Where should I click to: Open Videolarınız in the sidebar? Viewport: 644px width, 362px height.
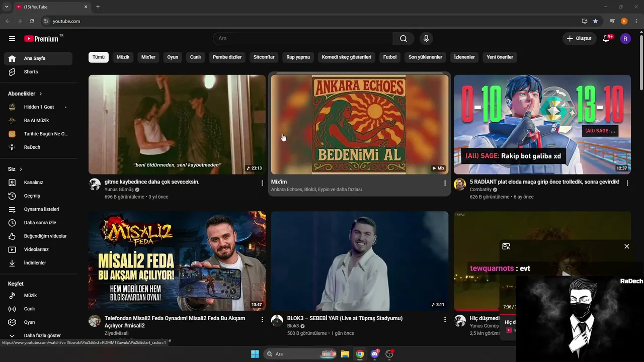point(38,249)
